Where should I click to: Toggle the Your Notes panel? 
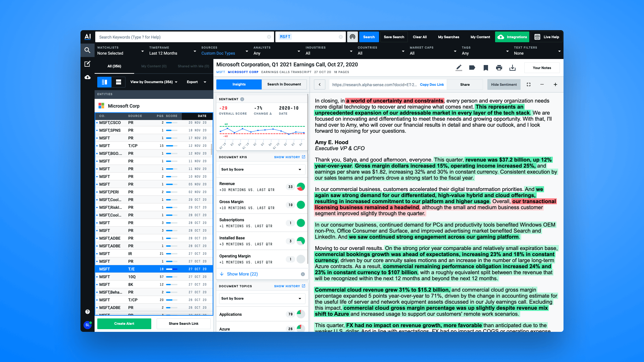click(542, 67)
